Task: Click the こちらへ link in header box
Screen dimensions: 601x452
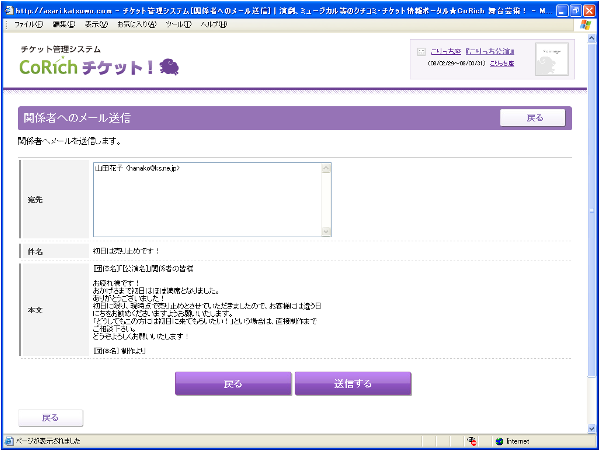Action: coord(503,63)
